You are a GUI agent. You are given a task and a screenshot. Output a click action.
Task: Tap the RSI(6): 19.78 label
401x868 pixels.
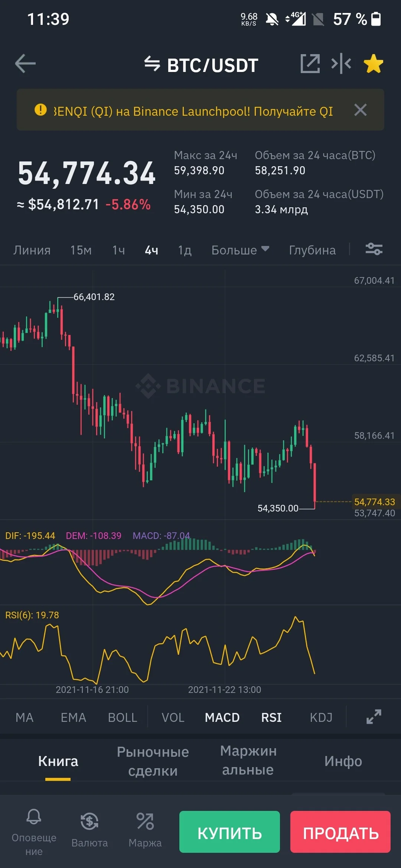click(x=32, y=615)
